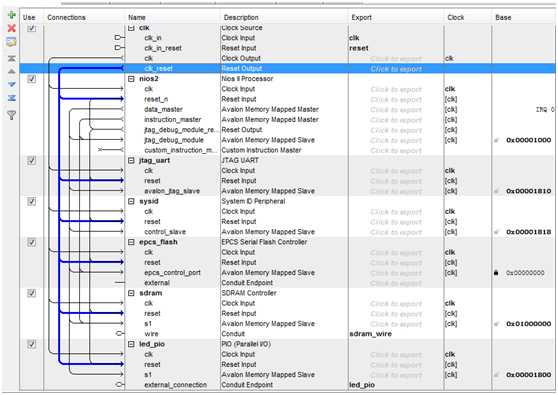The width and height of the screenshot is (558, 395).
Task: Click the red X Remove component icon
Action: 12,28
